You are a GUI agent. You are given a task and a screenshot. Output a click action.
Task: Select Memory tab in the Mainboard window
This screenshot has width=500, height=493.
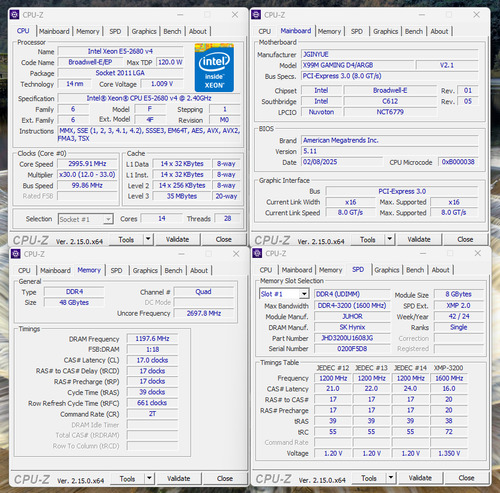tap(329, 31)
